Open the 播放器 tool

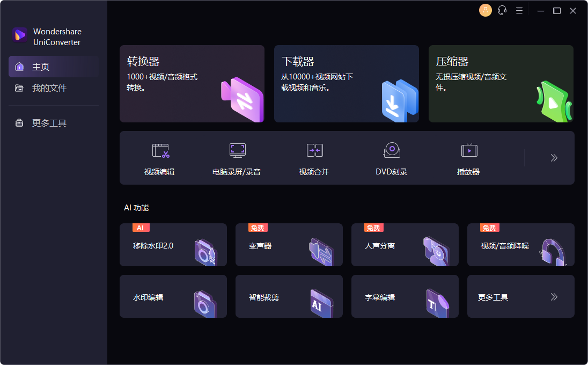tap(468, 157)
